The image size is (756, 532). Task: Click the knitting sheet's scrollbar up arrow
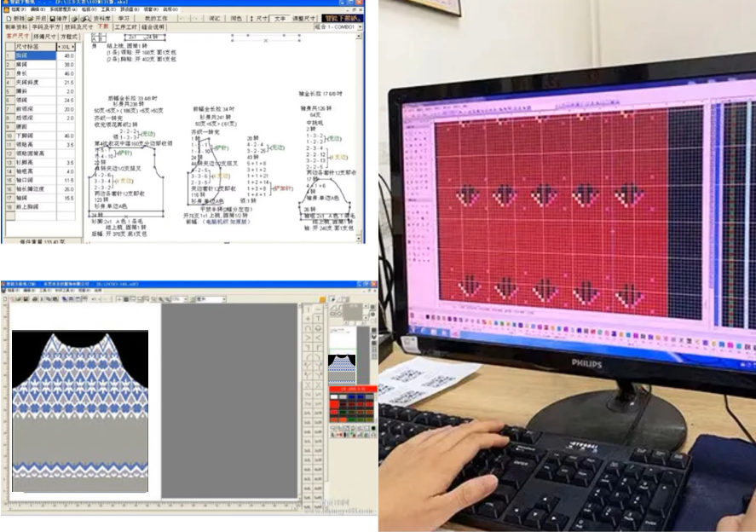point(359,37)
